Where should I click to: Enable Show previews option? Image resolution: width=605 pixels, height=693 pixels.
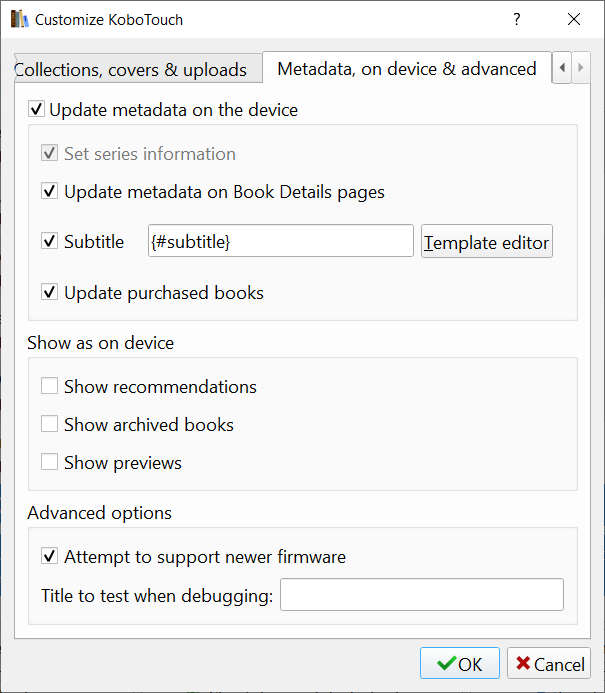pos(50,463)
